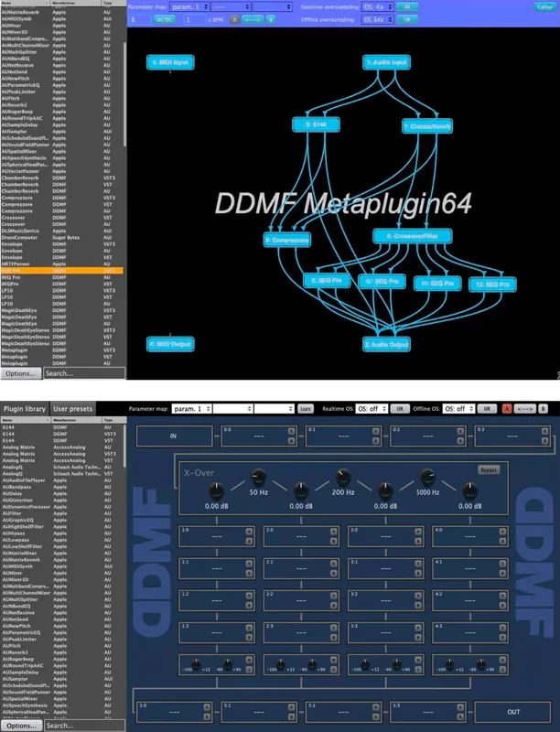Image resolution: width=560 pixels, height=732 pixels.
Task: Click the Set PDC button
Action: tap(165, 19)
